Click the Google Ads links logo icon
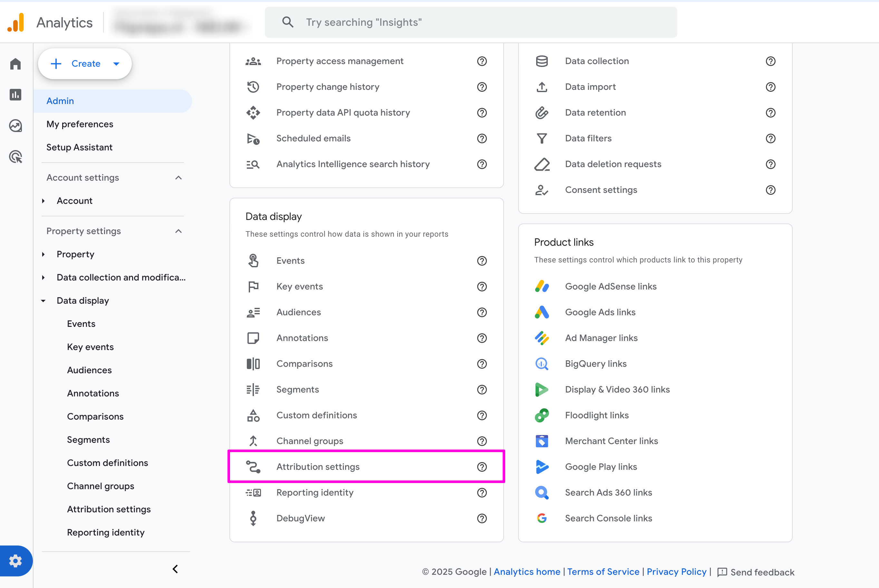The image size is (879, 588). point(542,312)
